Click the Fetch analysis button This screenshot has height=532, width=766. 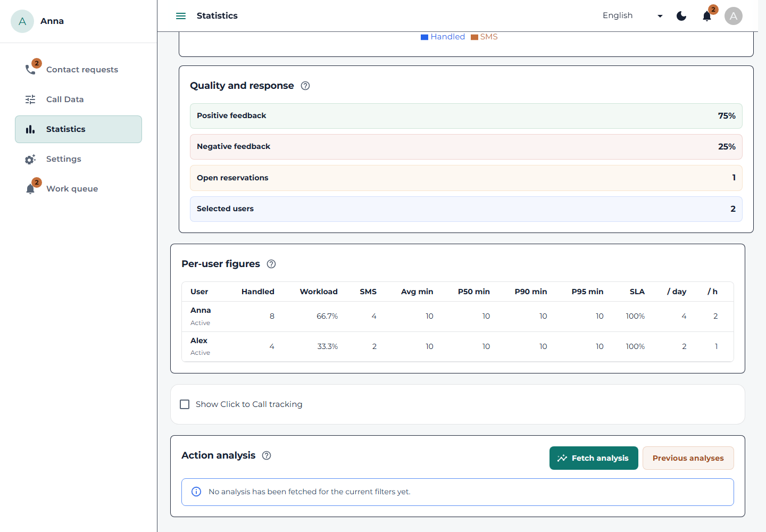[594, 458]
